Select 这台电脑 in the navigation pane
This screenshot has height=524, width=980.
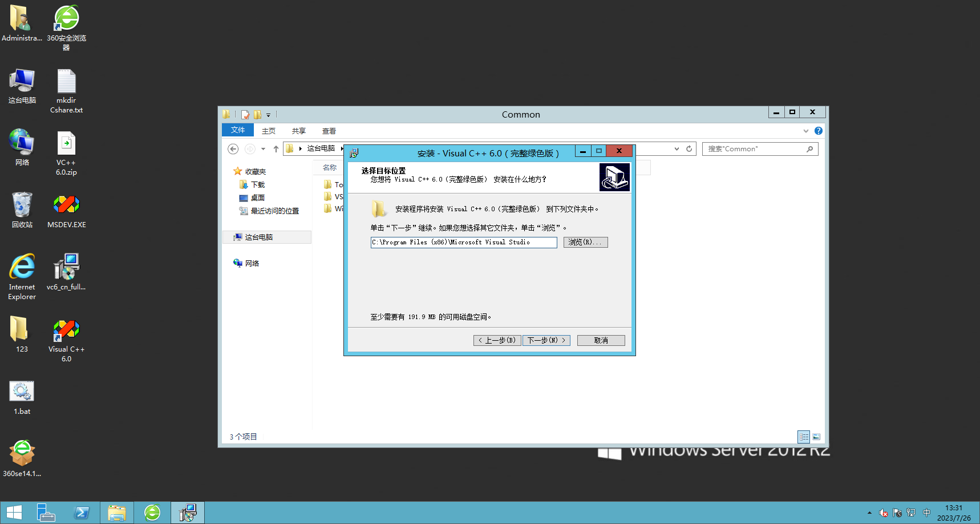(266, 237)
